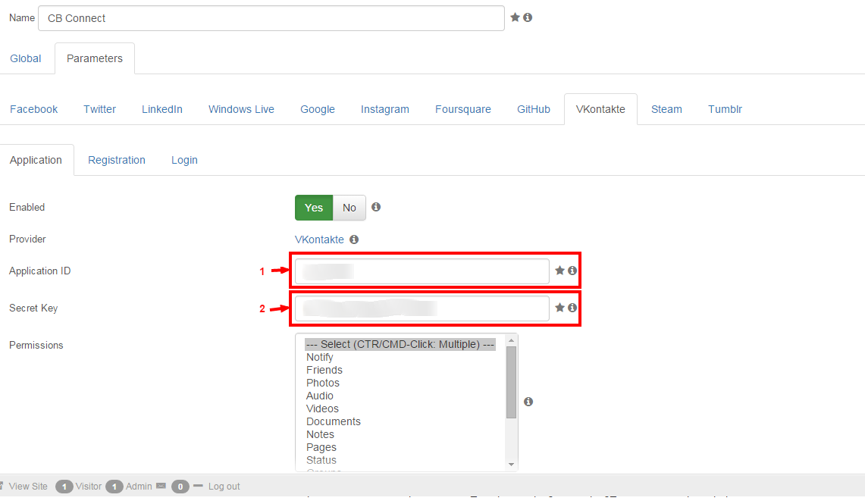The width and height of the screenshot is (865, 504).
Task: Open the Instagram provider tab
Action: (x=385, y=109)
